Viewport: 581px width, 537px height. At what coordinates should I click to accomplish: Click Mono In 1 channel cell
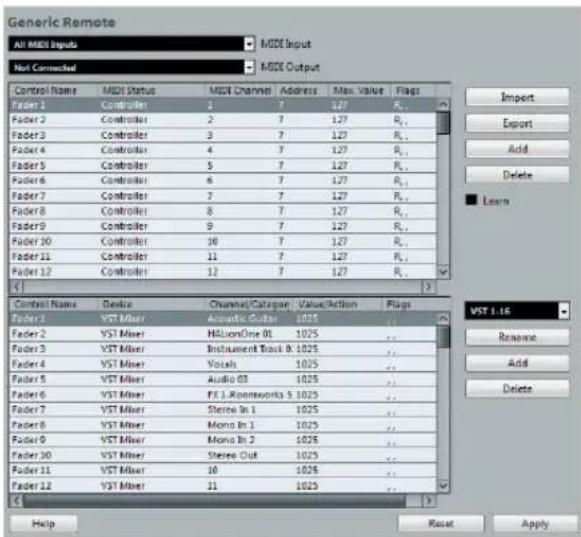249,425
